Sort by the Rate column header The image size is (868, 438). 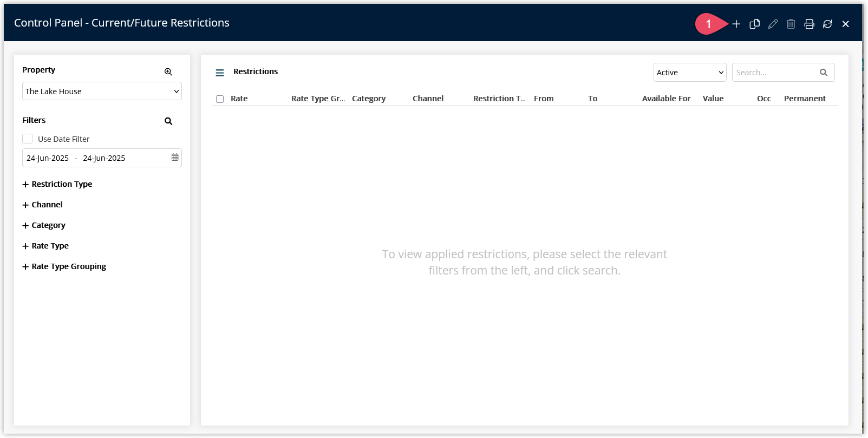(x=239, y=99)
